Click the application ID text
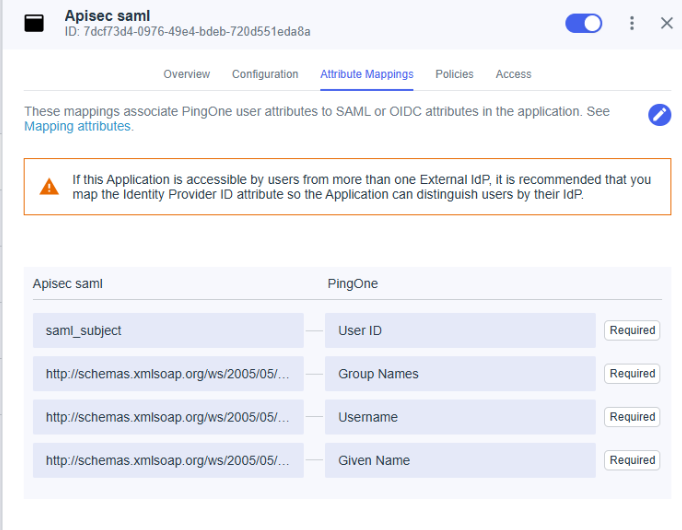Screen dimensions: 682x530 tap(187, 32)
